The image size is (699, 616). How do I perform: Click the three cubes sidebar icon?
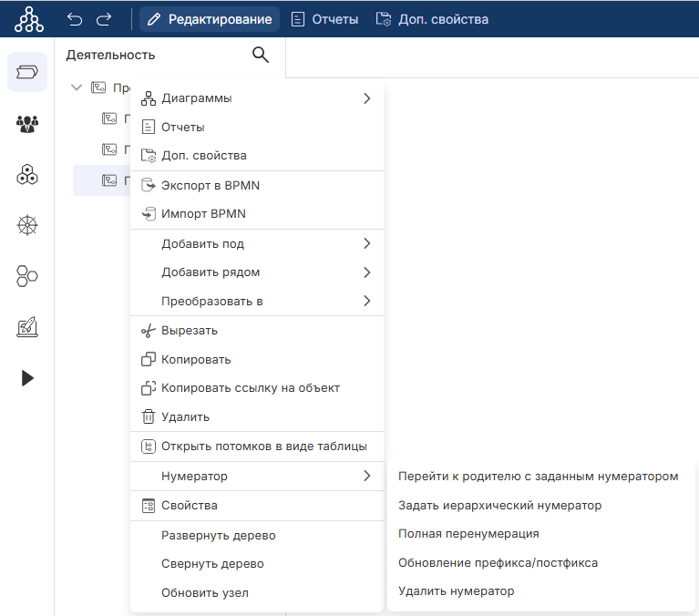pos(27,175)
